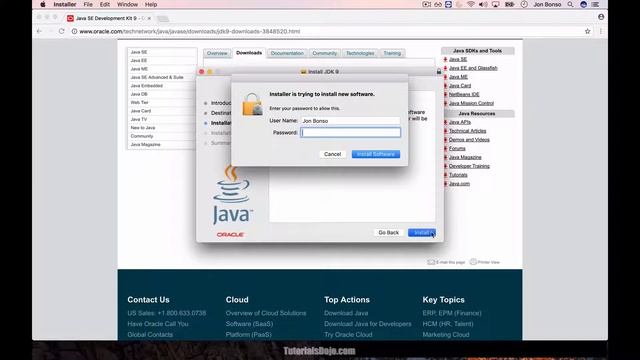Click the Oracle URL address bar
Screen dimensions: 640x360
[x=190, y=31]
